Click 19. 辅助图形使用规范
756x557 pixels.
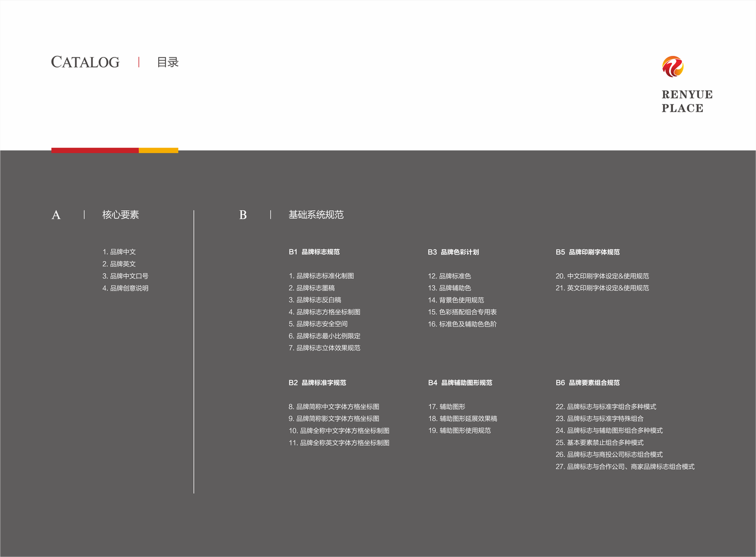[459, 430]
